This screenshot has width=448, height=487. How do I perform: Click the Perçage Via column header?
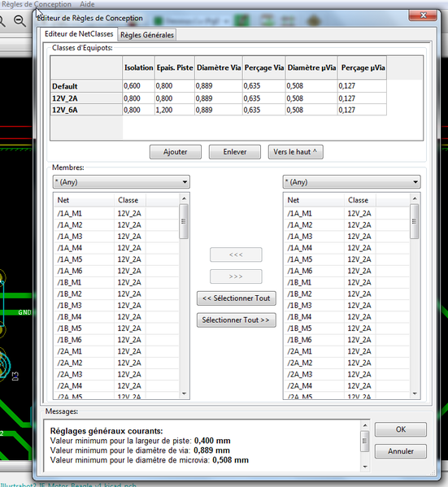[x=264, y=67]
